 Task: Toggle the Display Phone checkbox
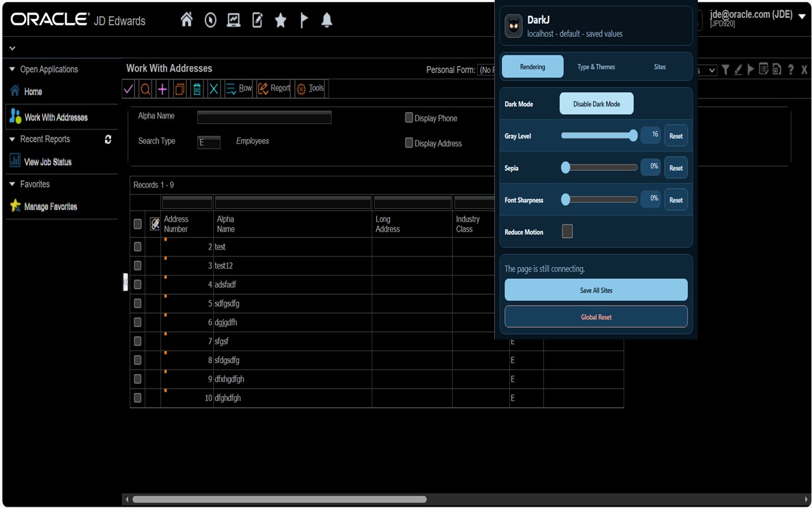click(409, 117)
